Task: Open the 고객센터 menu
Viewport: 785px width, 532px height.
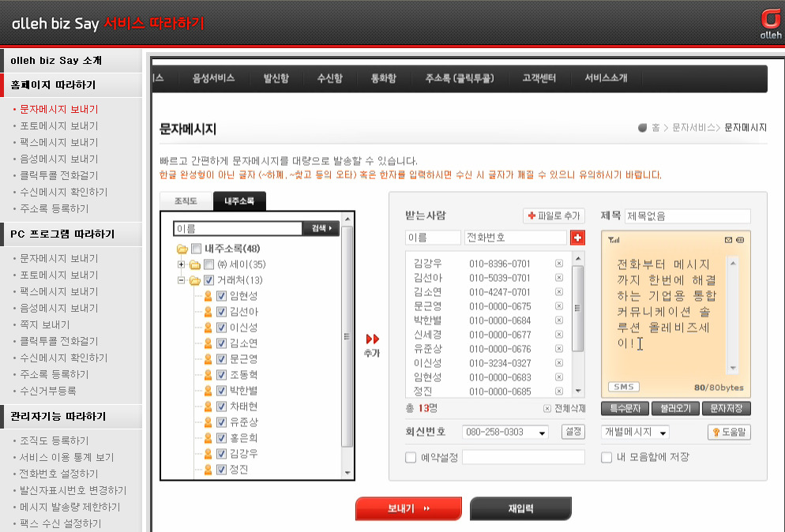Action: (539, 78)
